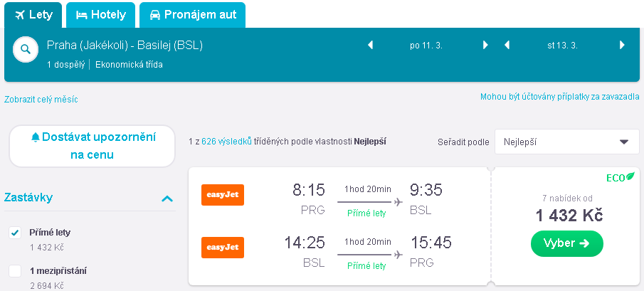
Task: Switch to the Hotely tab
Action: [x=100, y=15]
